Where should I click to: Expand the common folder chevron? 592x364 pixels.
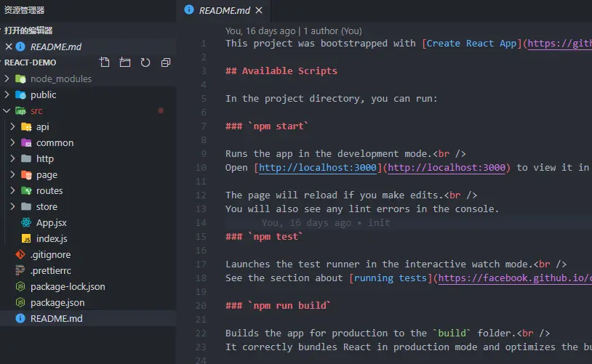12,142
